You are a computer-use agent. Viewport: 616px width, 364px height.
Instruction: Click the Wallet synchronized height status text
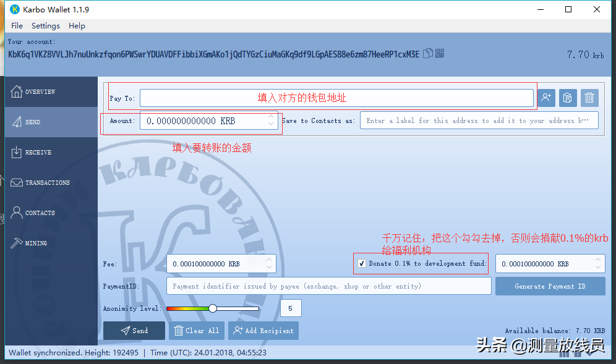pos(74,353)
